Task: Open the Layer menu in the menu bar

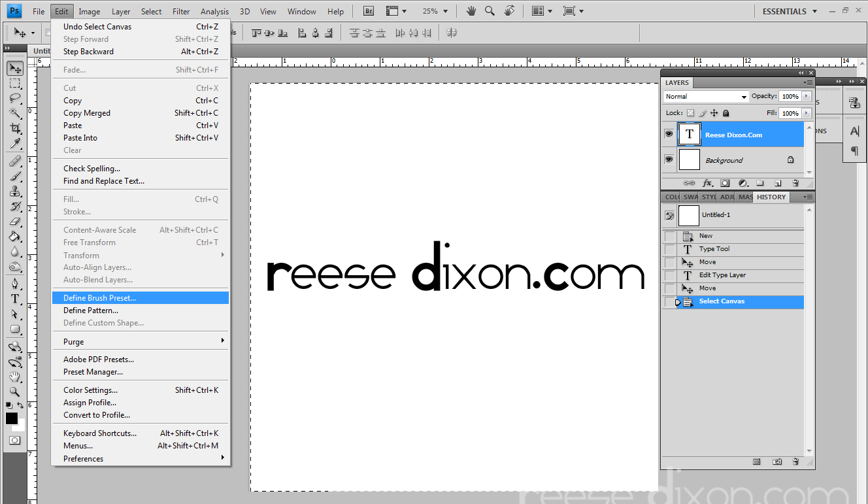Action: [x=121, y=11]
